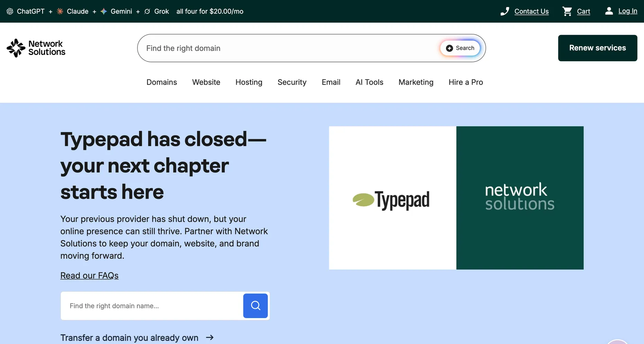Viewport: 644px width, 344px height.
Task: Open the Hosting menu
Action: click(249, 82)
